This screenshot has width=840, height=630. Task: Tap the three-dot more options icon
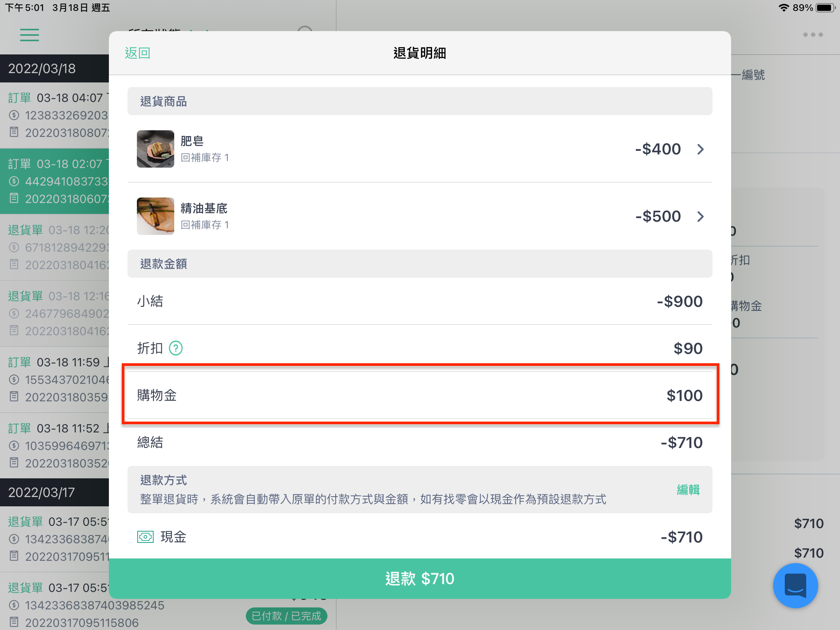tap(813, 35)
